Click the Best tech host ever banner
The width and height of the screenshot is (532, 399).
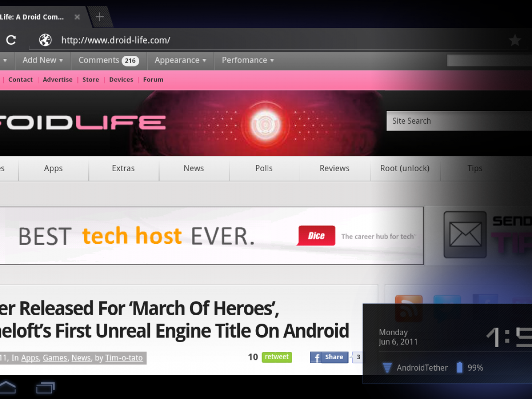[x=211, y=235]
